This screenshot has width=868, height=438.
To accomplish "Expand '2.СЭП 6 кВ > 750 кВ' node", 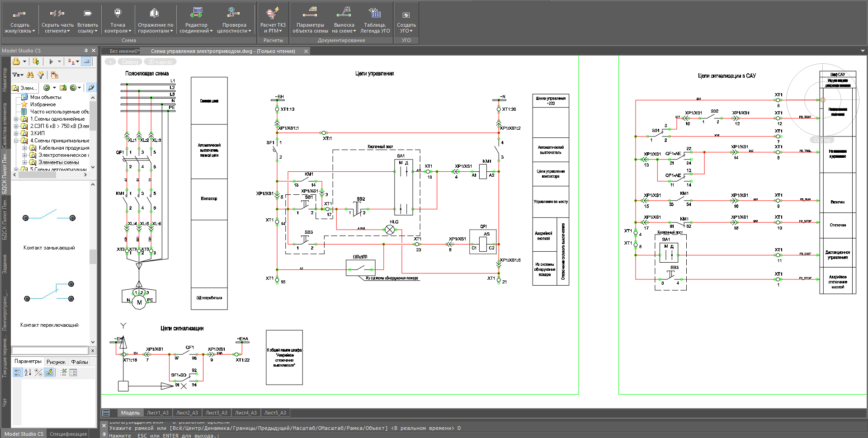I will click(16, 126).
